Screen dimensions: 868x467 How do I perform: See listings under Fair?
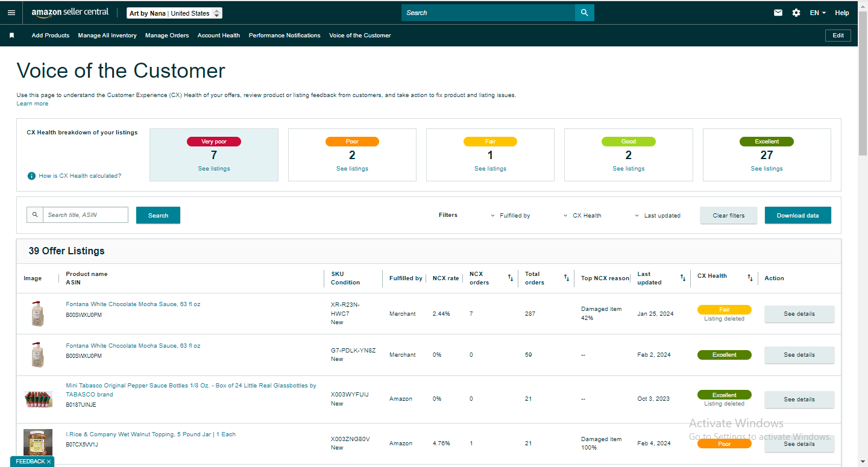pos(490,169)
